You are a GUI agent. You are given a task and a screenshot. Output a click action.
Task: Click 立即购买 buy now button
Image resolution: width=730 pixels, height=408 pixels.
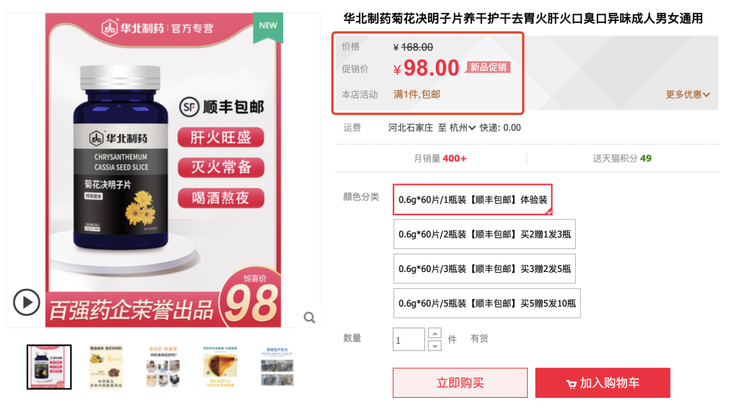click(x=460, y=383)
